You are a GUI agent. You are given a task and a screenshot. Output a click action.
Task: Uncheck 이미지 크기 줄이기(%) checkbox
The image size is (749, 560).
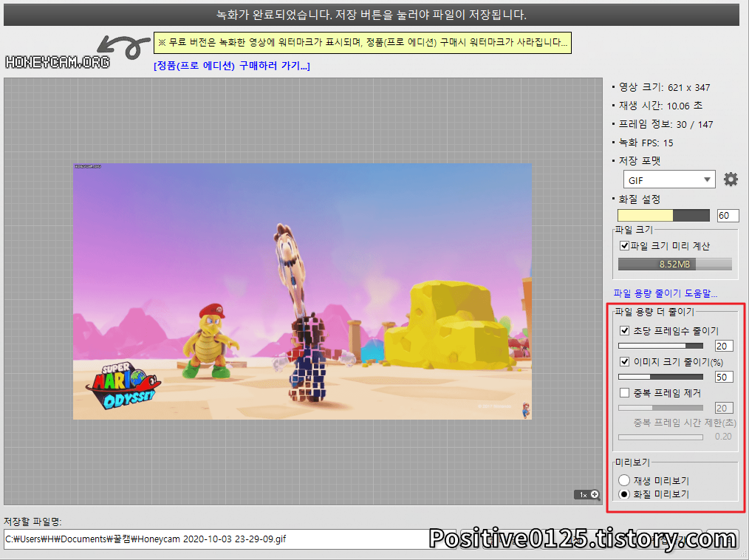(624, 362)
